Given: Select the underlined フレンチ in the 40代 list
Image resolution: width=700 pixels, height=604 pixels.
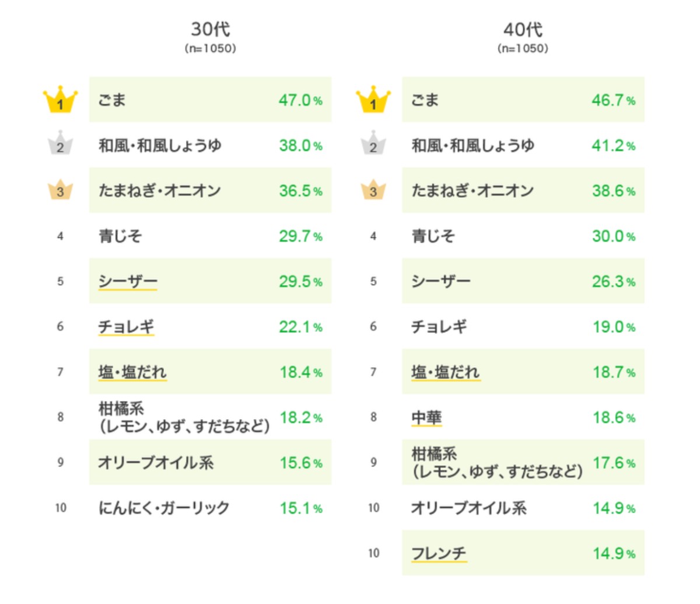Looking at the screenshot, I should pyautogui.click(x=439, y=553).
